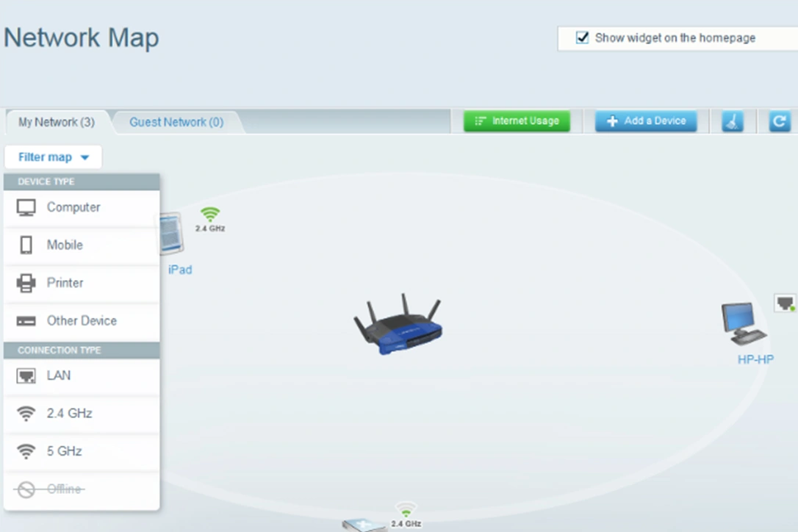Switch to Guest Network tab
The height and width of the screenshot is (532, 798).
click(x=176, y=122)
